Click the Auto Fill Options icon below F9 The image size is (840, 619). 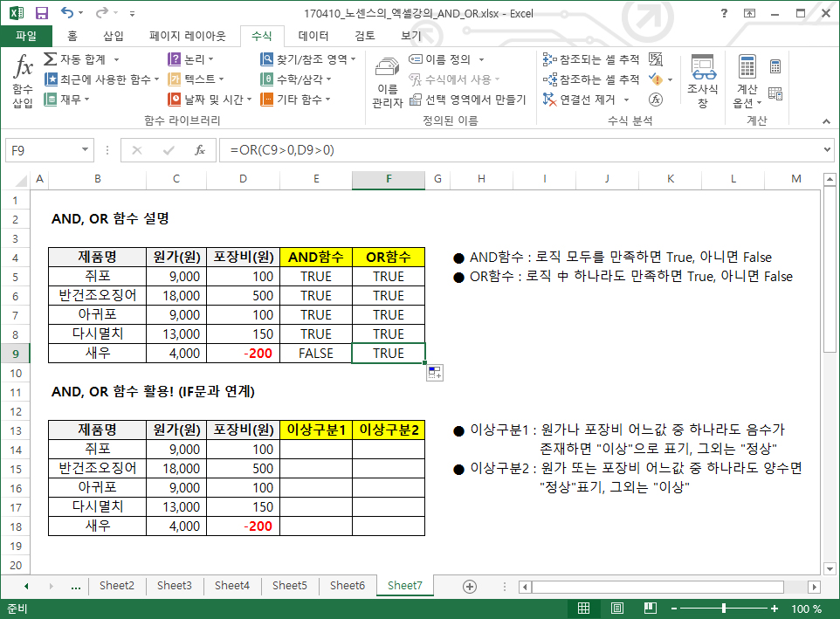tap(435, 373)
